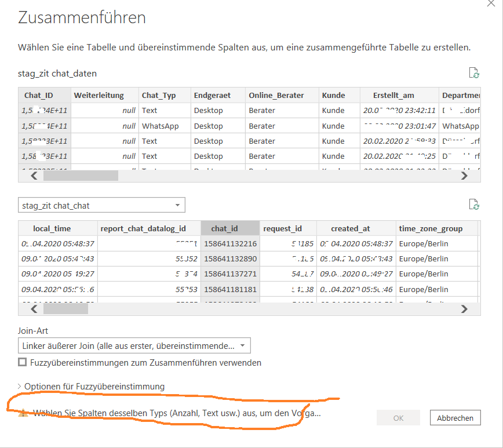Click WhatsApp cell in Chat_Typ column
Image resolution: width=503 pixels, height=448 pixels.
(165, 126)
